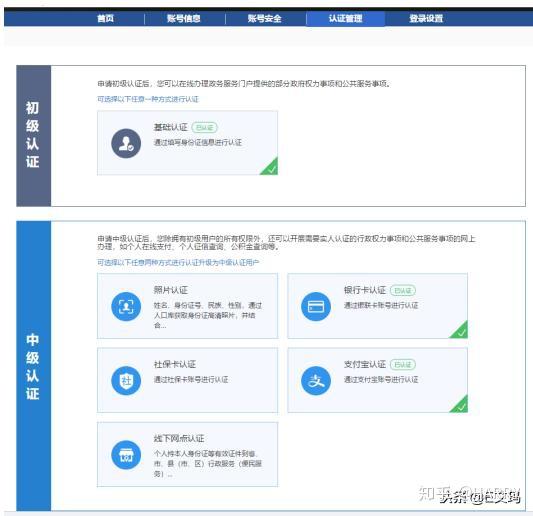The height and width of the screenshot is (516, 533).
Task: Click the 银行卡认证 card icon
Action: (x=316, y=306)
